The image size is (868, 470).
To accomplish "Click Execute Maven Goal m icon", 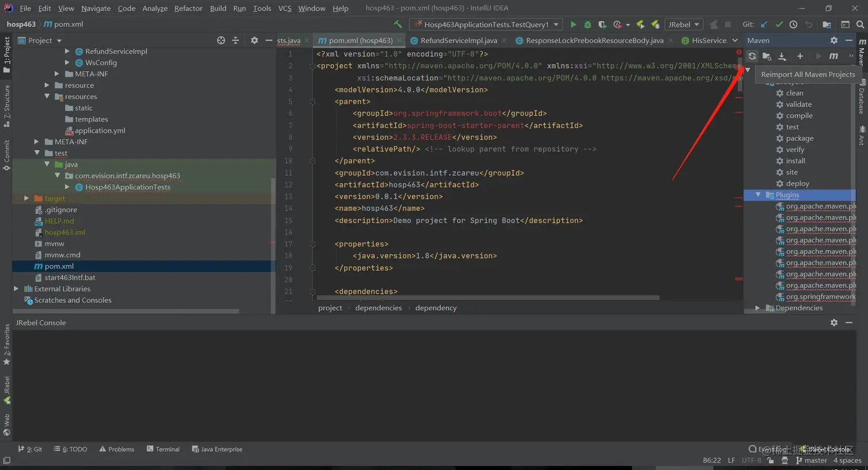I will point(834,56).
